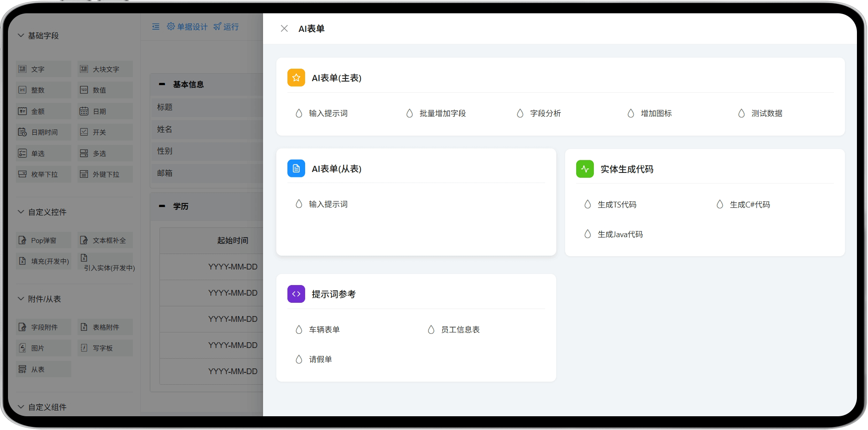Click the menu fold icon in top toolbar
This screenshot has width=868, height=430.
tap(156, 27)
